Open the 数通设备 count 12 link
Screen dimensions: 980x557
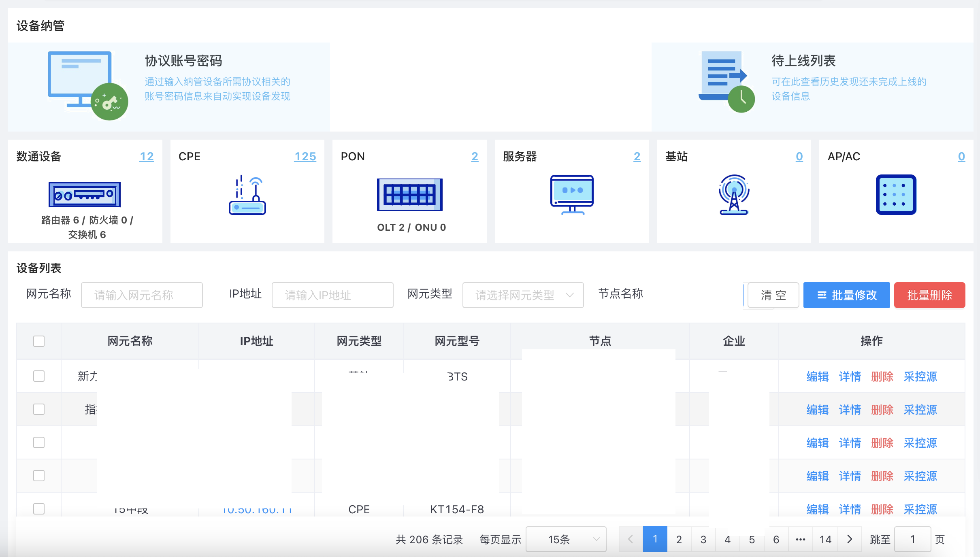click(147, 156)
